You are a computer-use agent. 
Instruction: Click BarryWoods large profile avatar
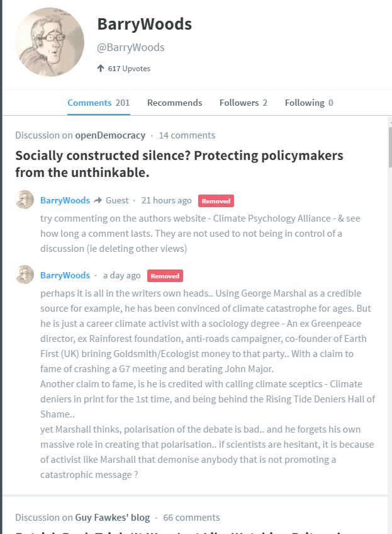50,43
